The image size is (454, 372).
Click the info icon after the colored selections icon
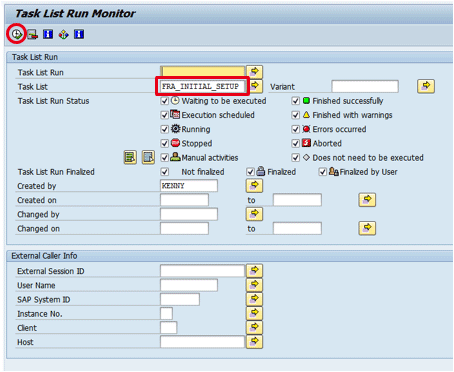click(x=79, y=34)
